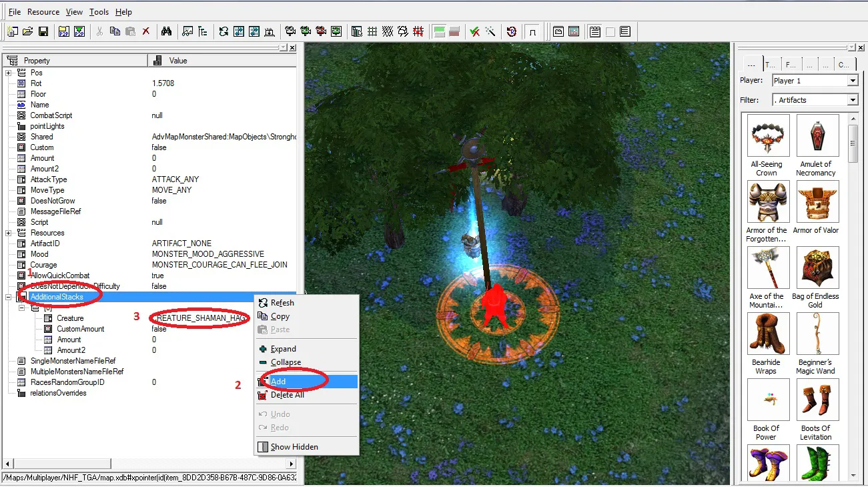Click the grid with red stars icon
This screenshot has height=487, width=868.
(x=418, y=31)
